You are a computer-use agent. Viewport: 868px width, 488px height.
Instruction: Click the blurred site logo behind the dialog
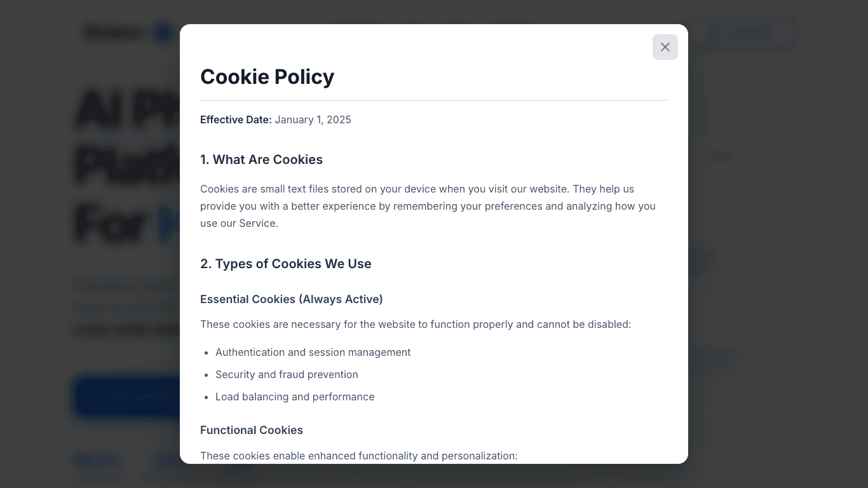[114, 32]
